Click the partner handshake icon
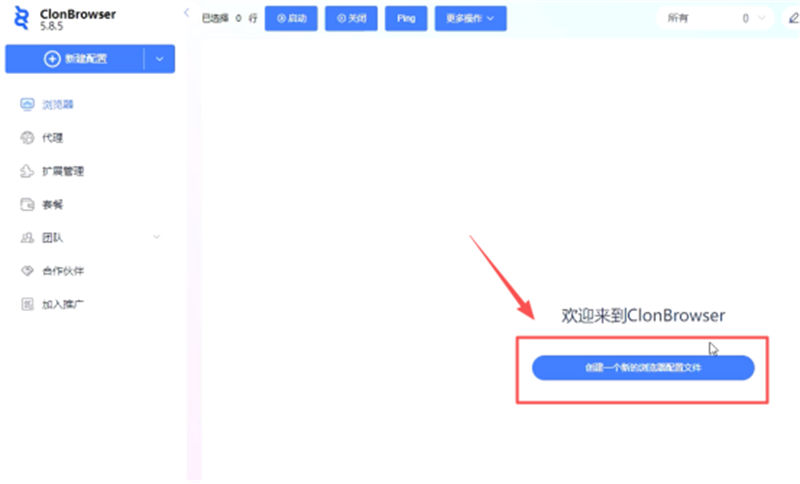Viewport: 800px width, 484px height. point(27,271)
